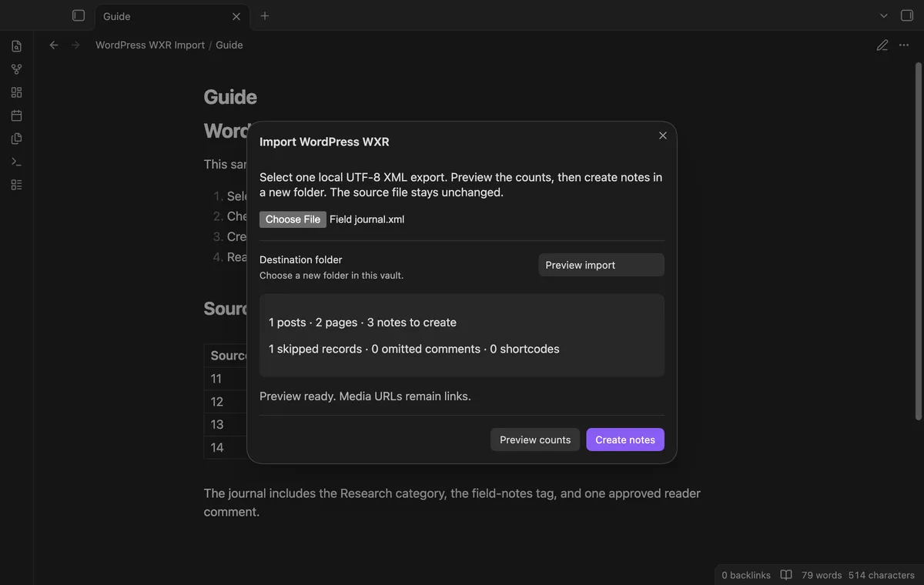The height and width of the screenshot is (585, 924).
Task: Click the paragraph mentioning Research category
Action: click(x=452, y=503)
